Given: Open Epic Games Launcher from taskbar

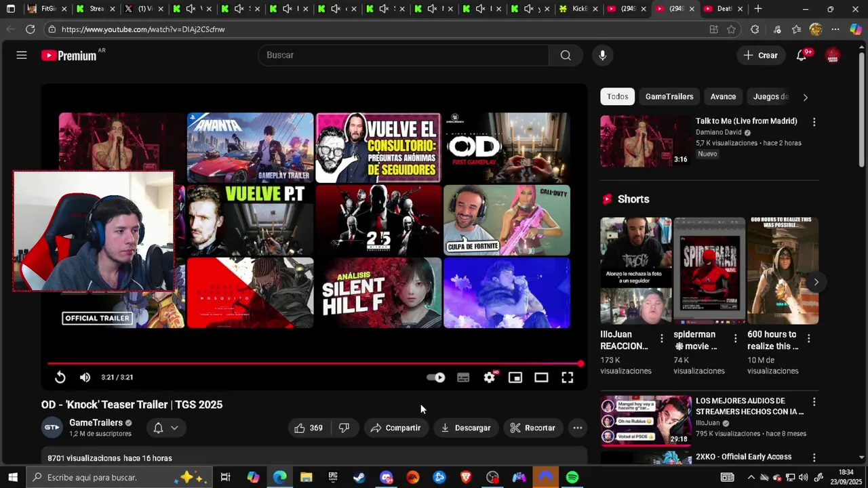Looking at the screenshot, I should [333, 477].
